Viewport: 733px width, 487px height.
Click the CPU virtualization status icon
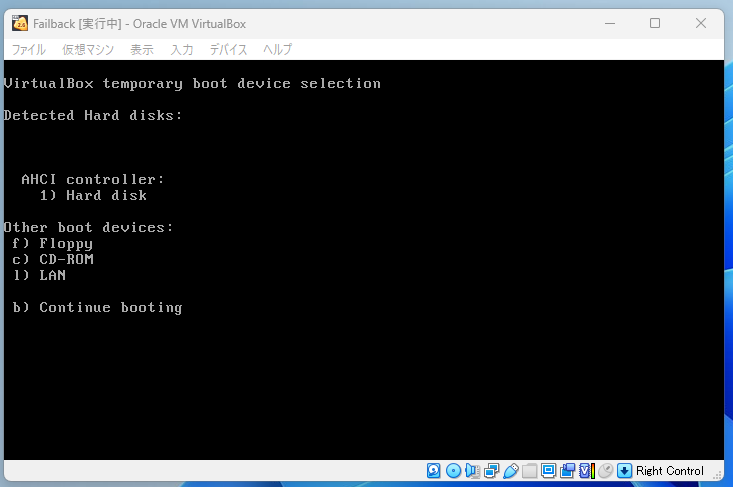[x=587, y=471]
